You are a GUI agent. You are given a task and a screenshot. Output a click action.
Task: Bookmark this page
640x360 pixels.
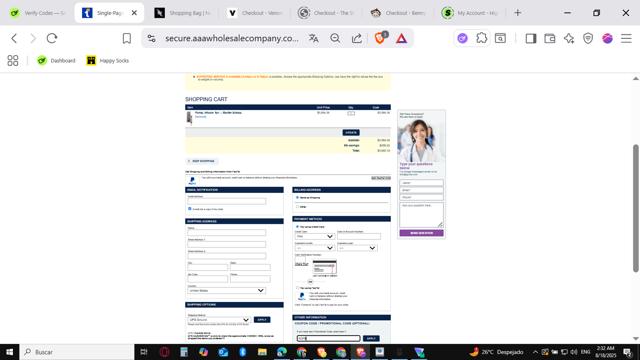click(x=127, y=38)
